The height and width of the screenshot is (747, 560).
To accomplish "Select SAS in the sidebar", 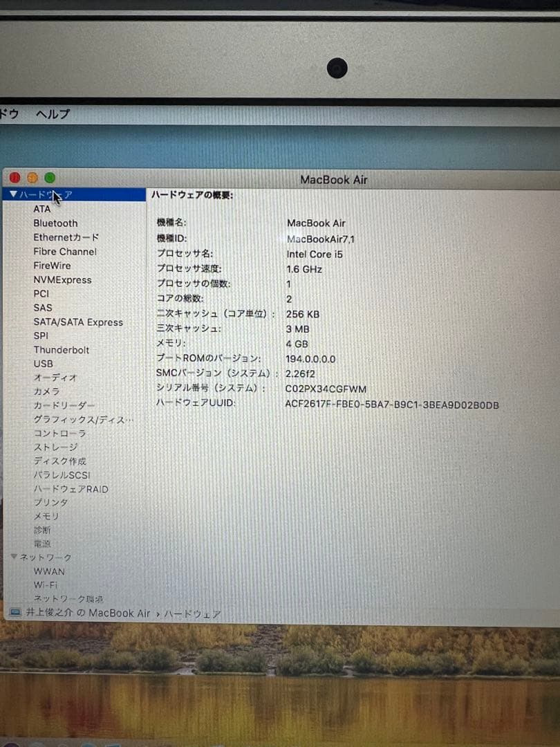I will click(x=42, y=308).
